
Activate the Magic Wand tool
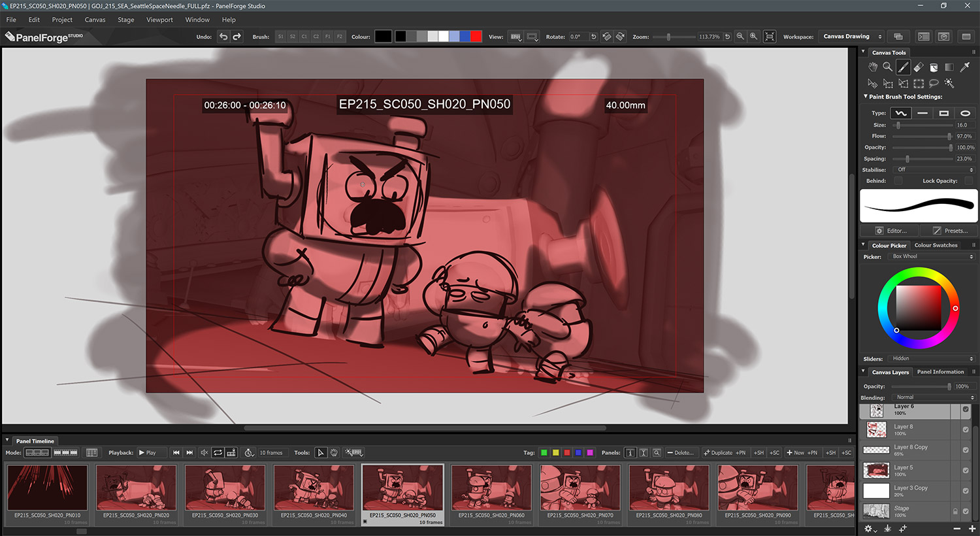(x=949, y=83)
